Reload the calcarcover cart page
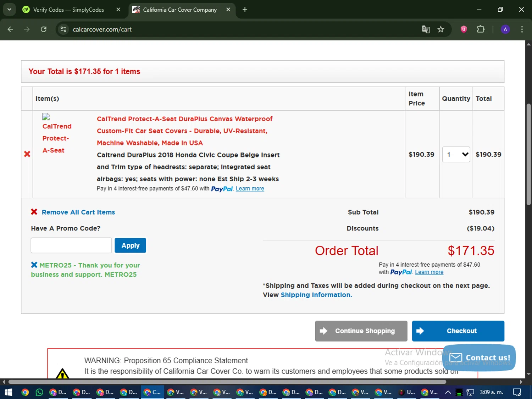 click(x=44, y=29)
